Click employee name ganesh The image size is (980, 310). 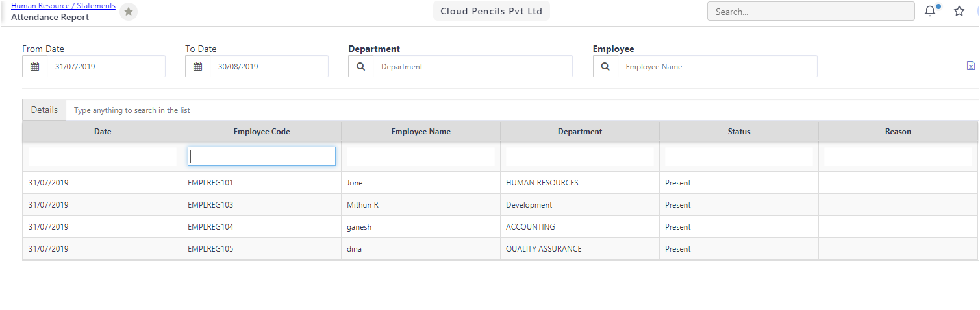pyautogui.click(x=359, y=227)
